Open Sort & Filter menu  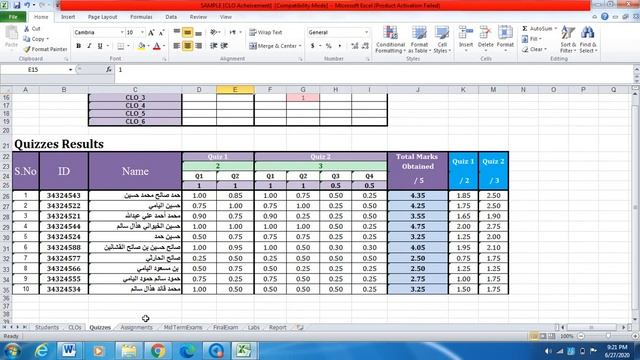[x=568, y=40]
